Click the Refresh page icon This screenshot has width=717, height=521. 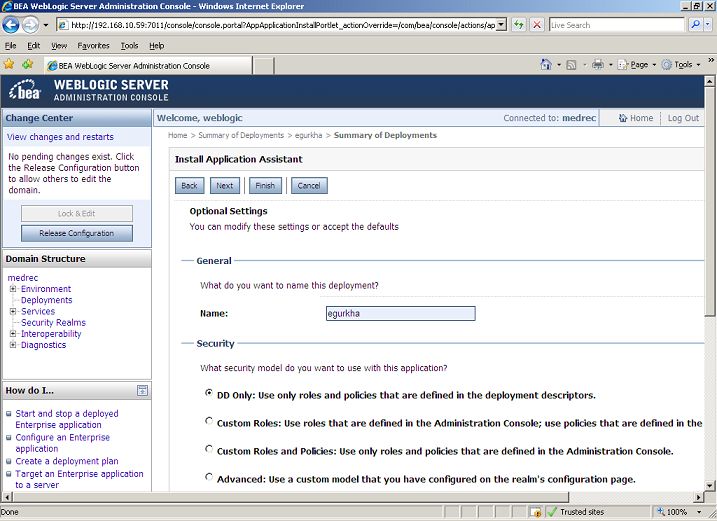coord(519,25)
